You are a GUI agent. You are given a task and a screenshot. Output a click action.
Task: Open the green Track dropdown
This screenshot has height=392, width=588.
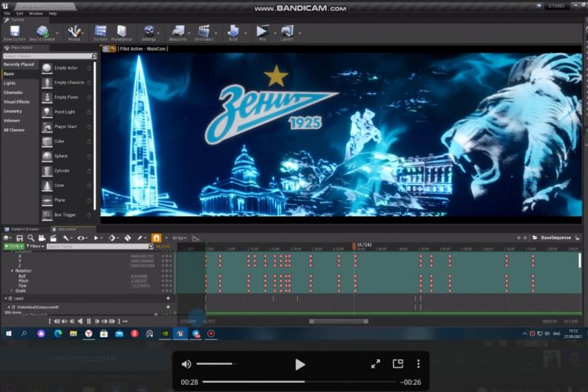coord(14,246)
